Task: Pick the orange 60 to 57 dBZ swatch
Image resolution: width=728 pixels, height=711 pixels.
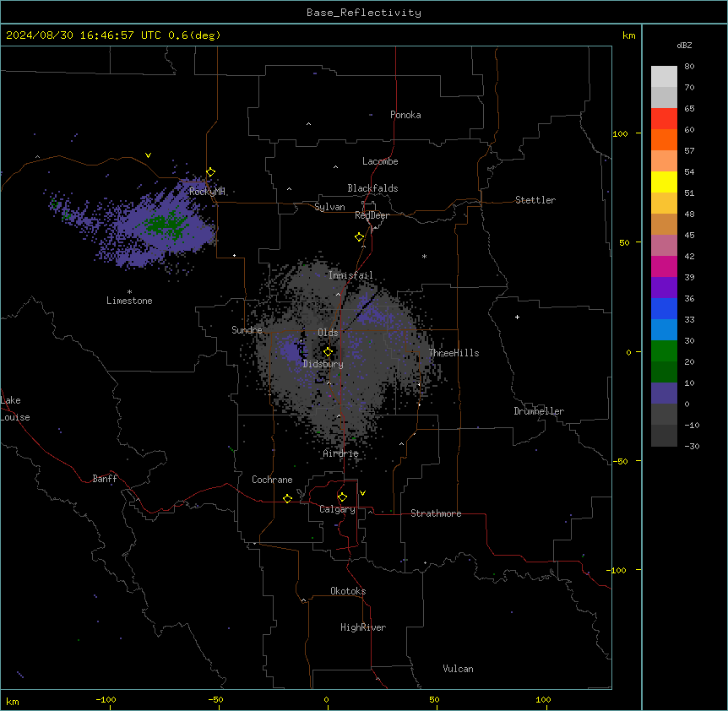Action: tap(664, 139)
